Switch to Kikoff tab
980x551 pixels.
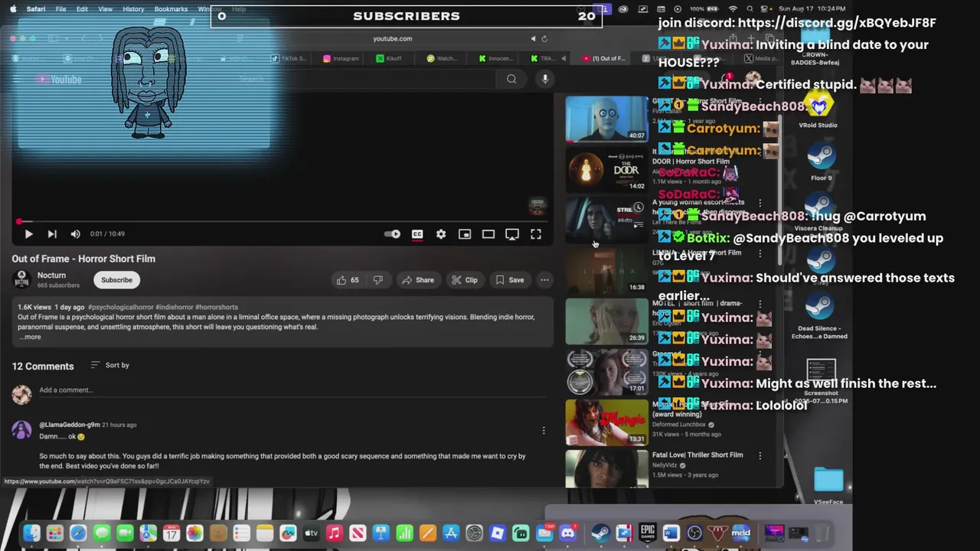pos(389,58)
